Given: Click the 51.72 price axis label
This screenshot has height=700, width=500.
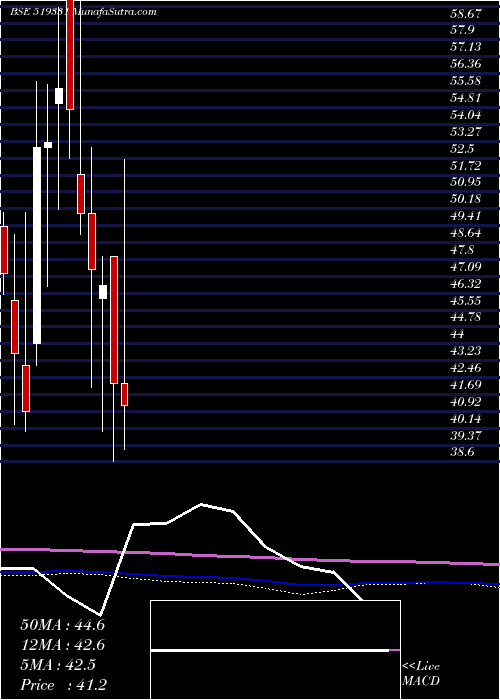Looking at the screenshot, I should (x=466, y=166).
